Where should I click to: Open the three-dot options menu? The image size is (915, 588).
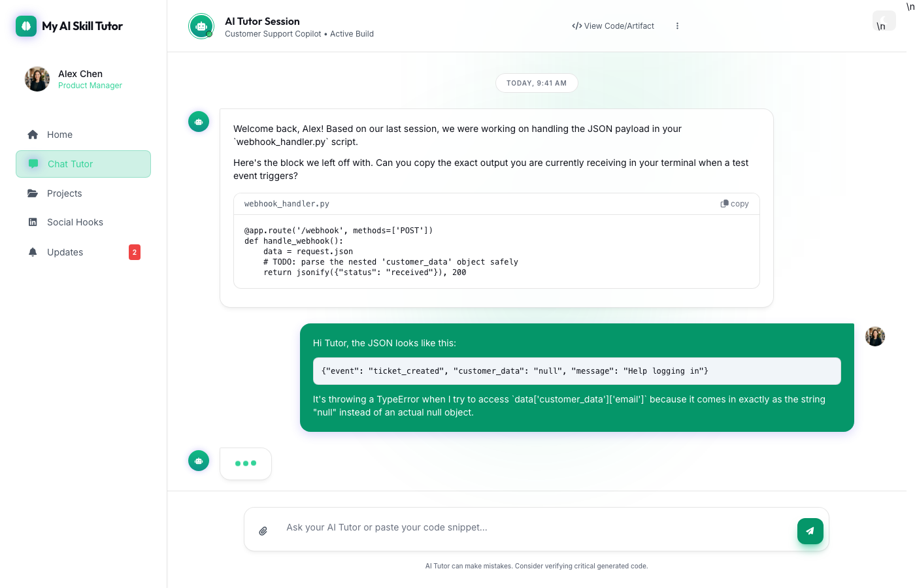tap(677, 25)
